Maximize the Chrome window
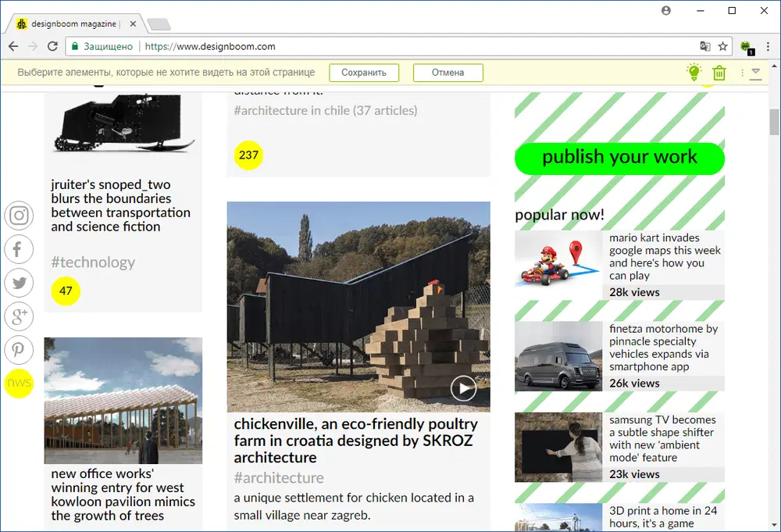 point(733,10)
